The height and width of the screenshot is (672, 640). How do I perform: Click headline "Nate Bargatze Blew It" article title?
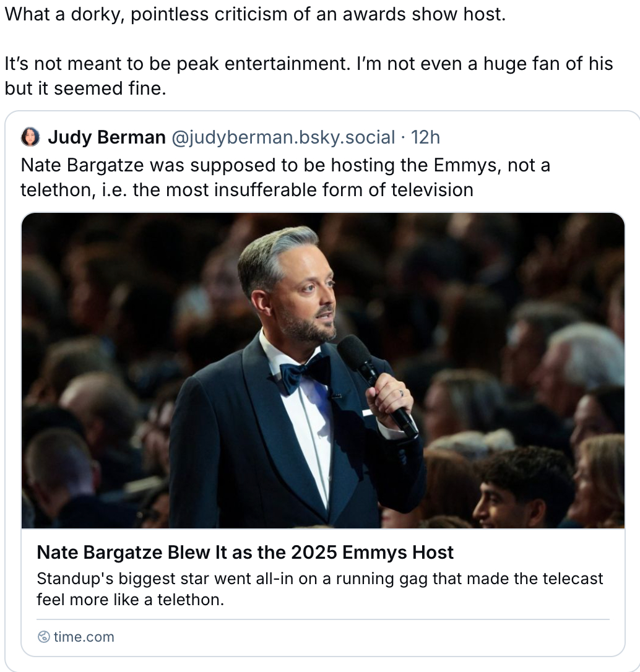coord(245,552)
